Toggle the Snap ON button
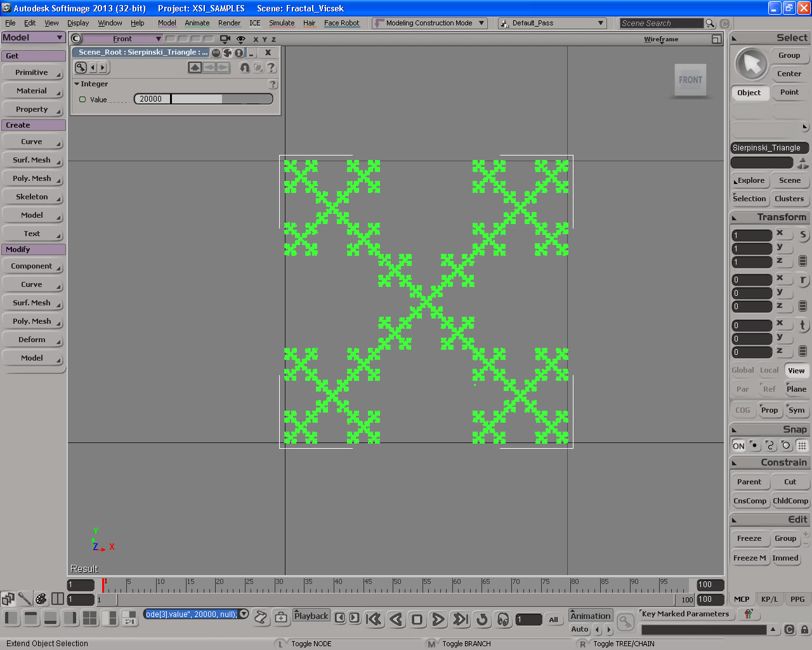This screenshot has width=812, height=650. click(738, 446)
